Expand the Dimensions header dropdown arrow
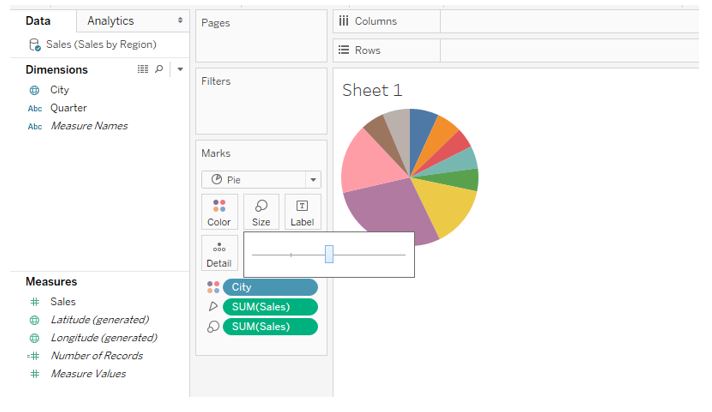This screenshot has height=412, width=712. (x=179, y=70)
